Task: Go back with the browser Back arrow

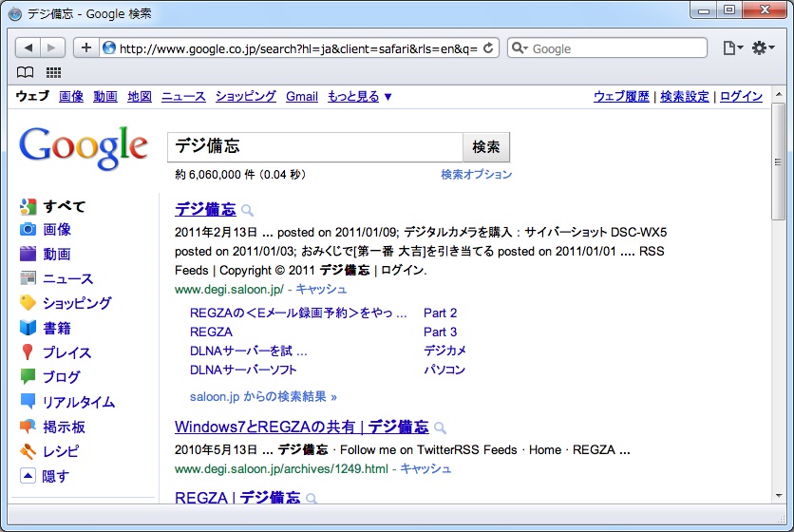Action: (x=28, y=48)
